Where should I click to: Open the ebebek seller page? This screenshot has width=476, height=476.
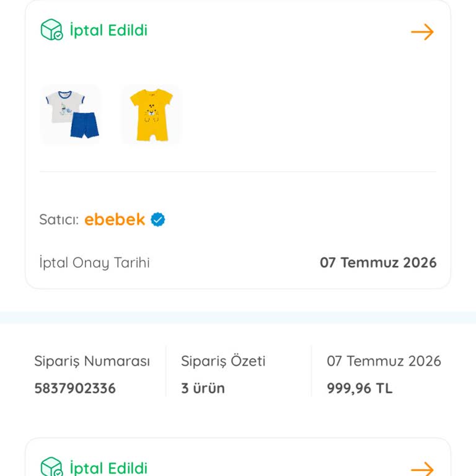115,219
